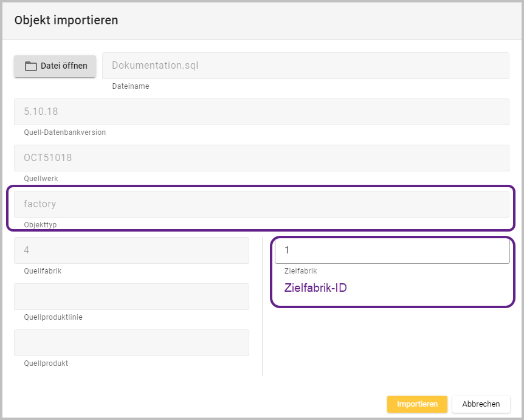Screen dimensions: 524x420
Task: Click the Quellwerk field containing OCT51018
Action: (x=261, y=158)
